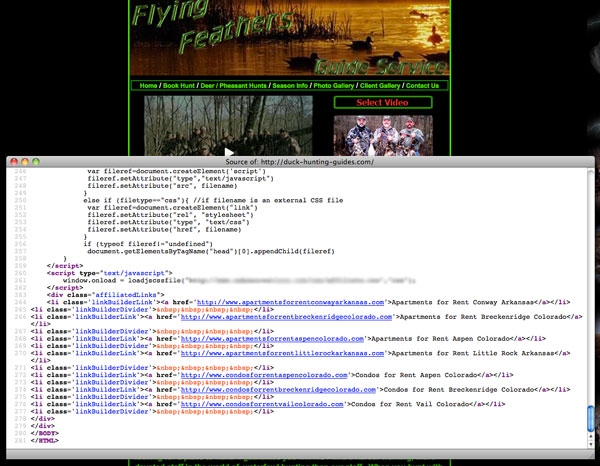Click the Flying Feathers Guide Service banner

290,37
